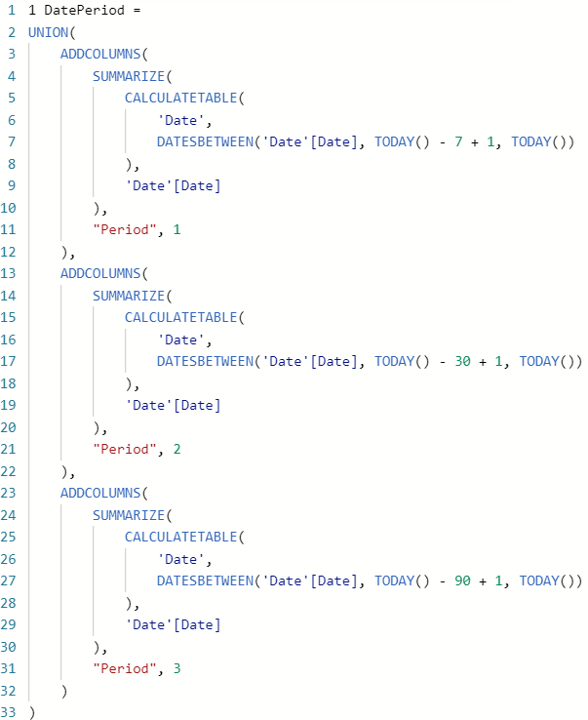The height and width of the screenshot is (720, 588).
Task: Click DATESBETWEEN on line 27
Action: (x=205, y=580)
